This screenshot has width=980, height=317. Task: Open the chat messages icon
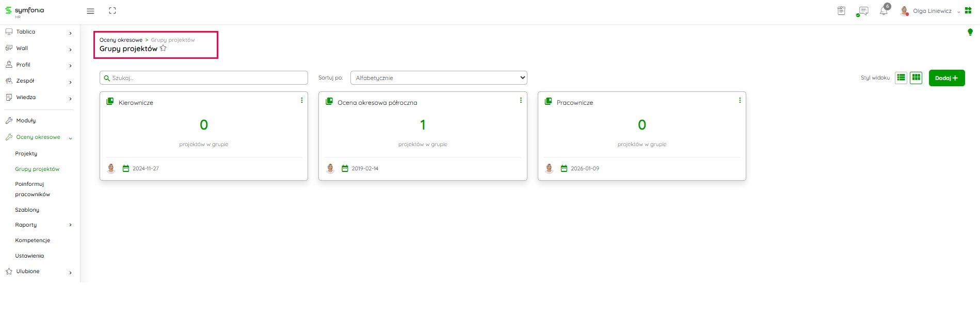(x=863, y=11)
